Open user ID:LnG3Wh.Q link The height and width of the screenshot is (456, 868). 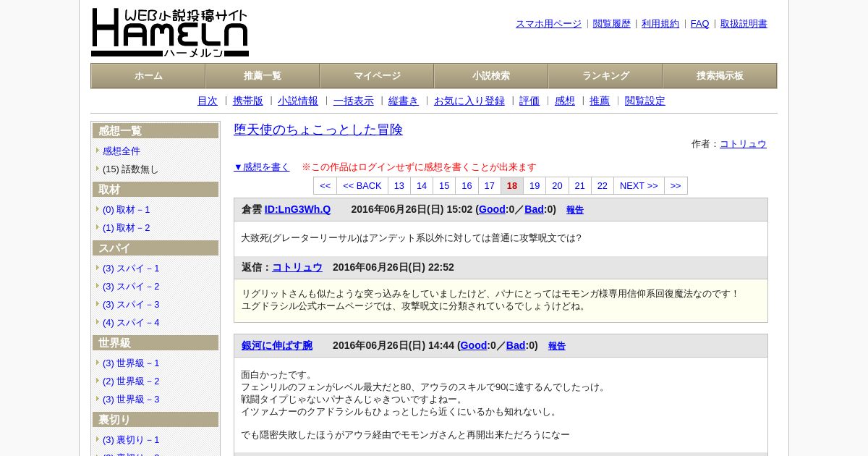(297, 210)
